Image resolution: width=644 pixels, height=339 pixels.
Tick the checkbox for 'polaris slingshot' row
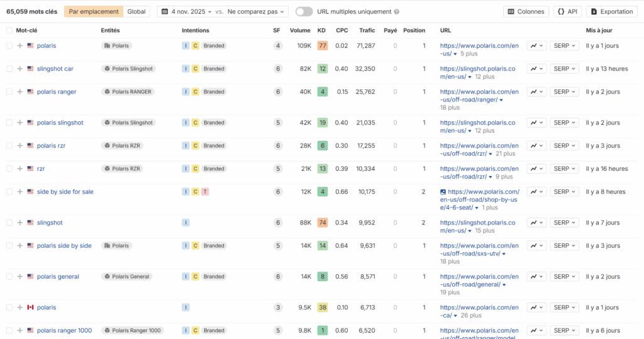click(9, 123)
